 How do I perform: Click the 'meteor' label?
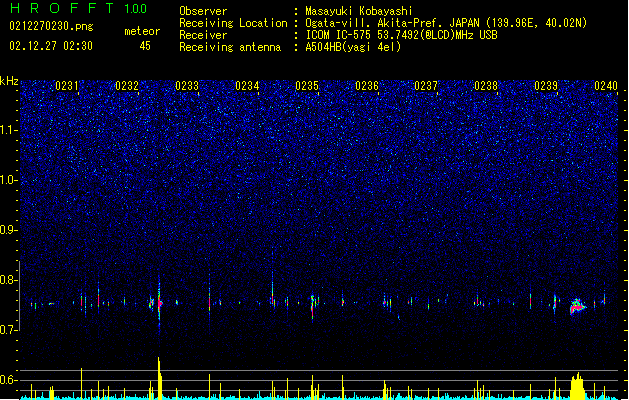tap(142, 31)
